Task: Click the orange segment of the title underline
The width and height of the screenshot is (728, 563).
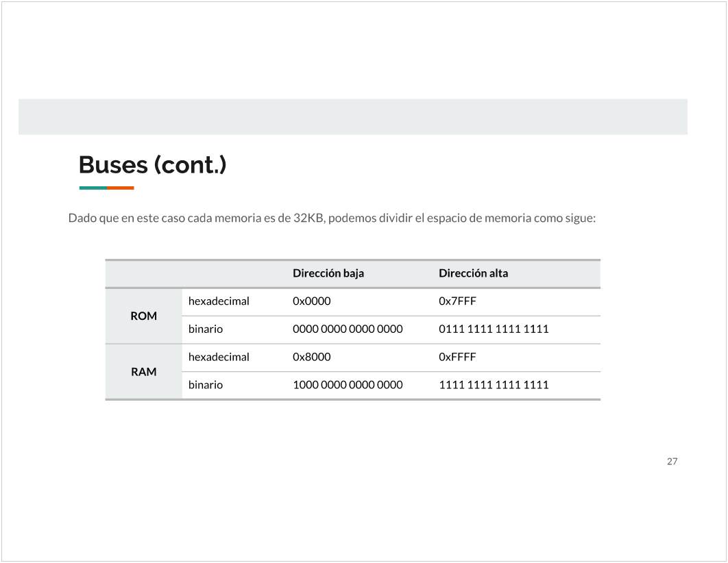Action: click(121, 188)
